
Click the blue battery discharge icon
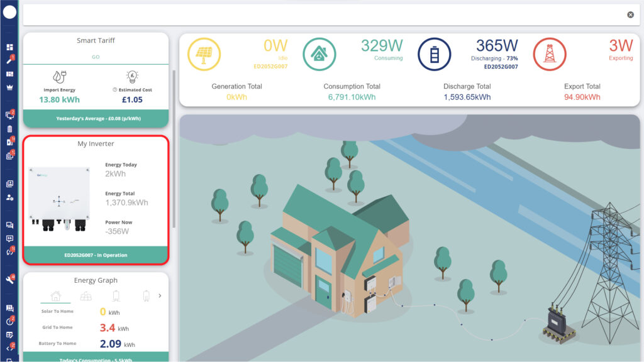coord(435,55)
